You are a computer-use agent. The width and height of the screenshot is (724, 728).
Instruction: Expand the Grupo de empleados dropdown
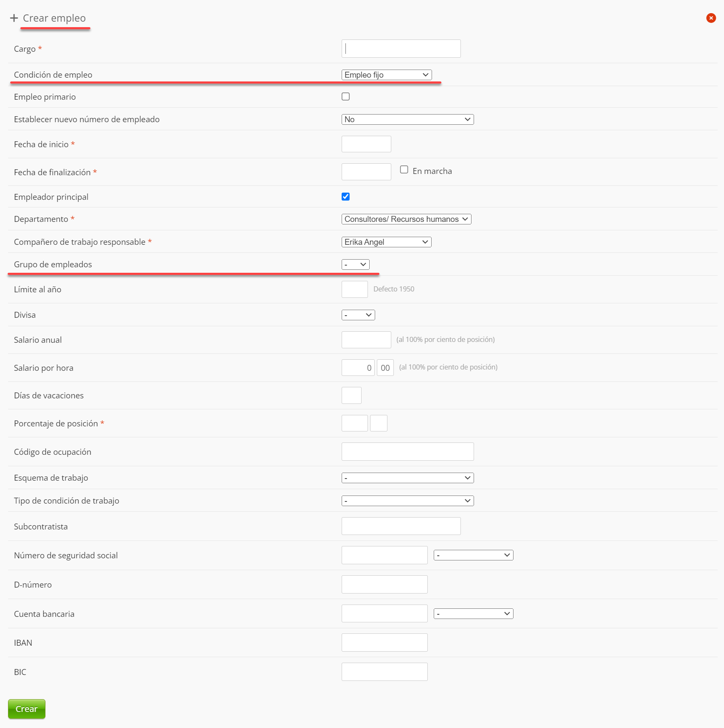coord(355,264)
